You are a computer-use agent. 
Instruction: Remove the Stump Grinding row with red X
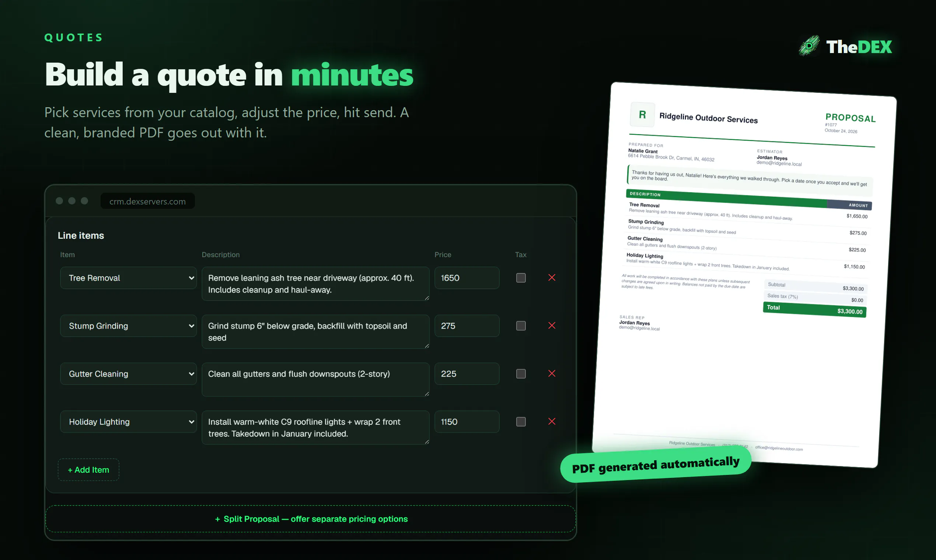551,326
